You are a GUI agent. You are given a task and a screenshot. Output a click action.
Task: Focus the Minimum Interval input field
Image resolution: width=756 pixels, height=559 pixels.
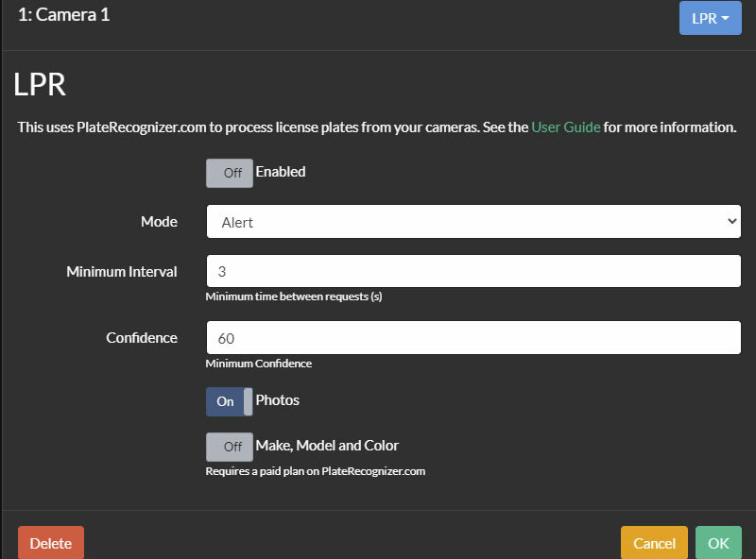[473, 271]
